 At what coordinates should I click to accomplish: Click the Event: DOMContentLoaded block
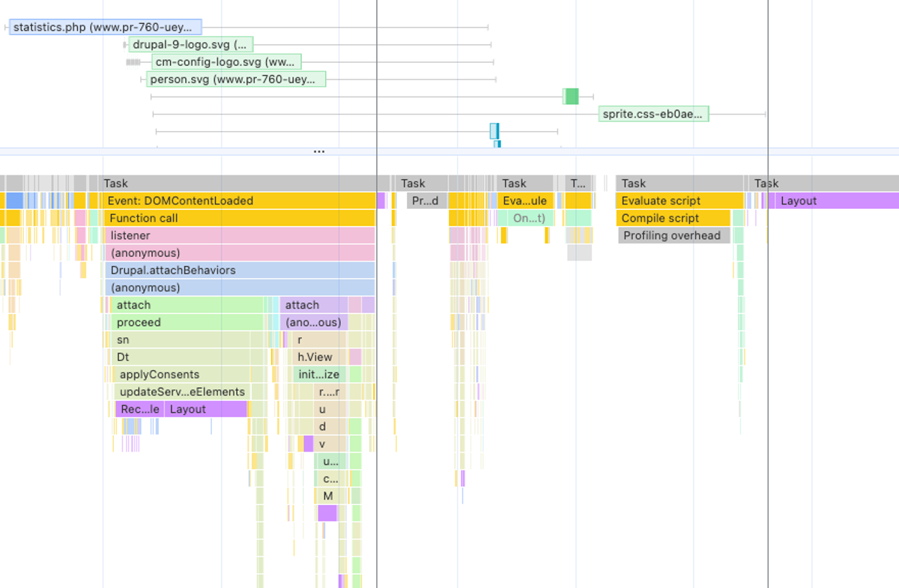pos(237,201)
